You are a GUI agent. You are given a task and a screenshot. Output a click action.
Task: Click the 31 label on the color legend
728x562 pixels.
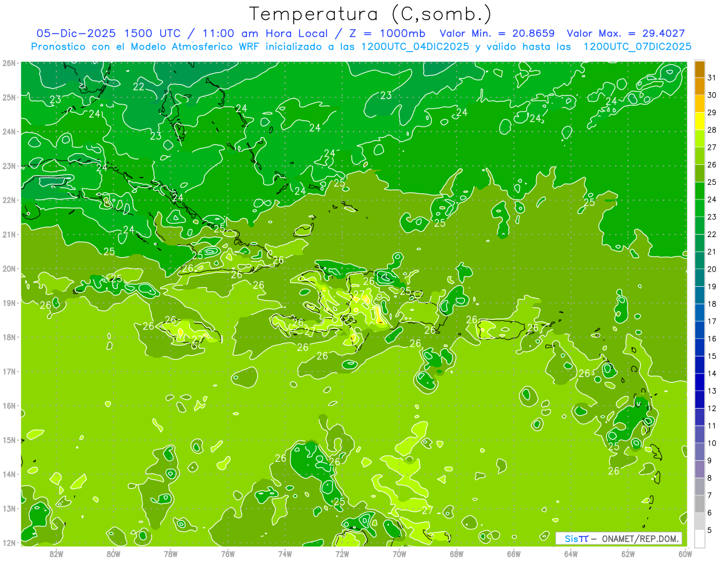click(712, 78)
